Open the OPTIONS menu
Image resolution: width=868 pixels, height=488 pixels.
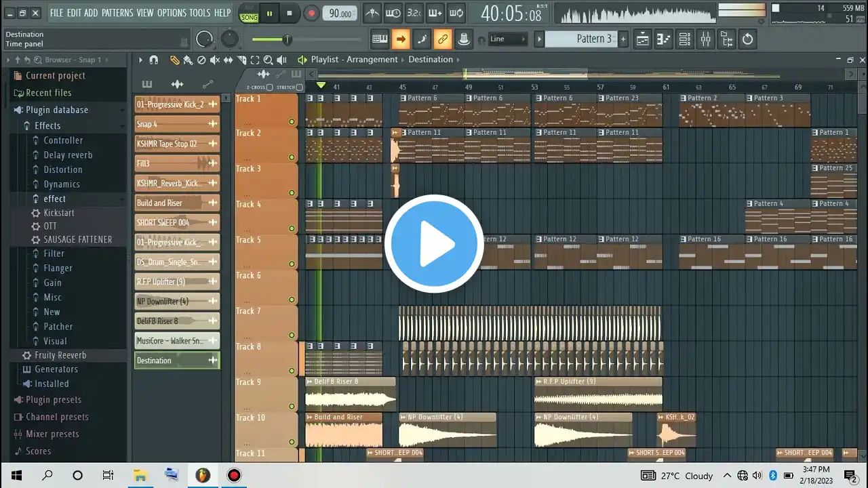(172, 13)
